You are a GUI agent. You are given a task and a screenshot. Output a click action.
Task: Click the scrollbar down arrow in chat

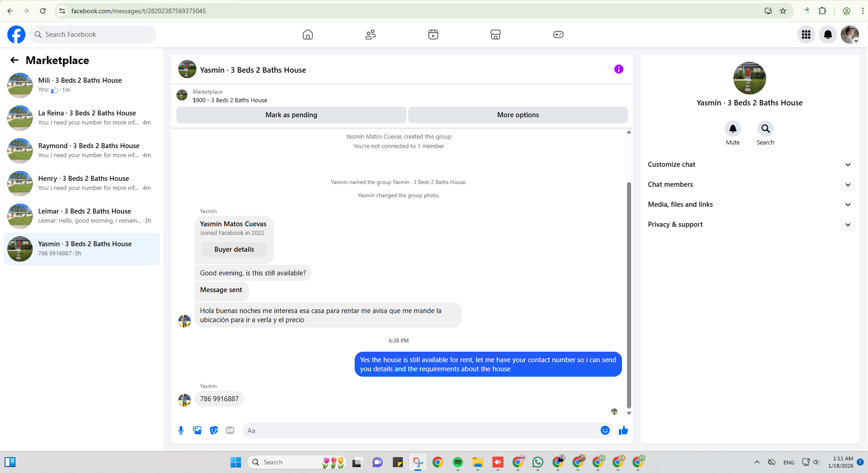(x=629, y=413)
